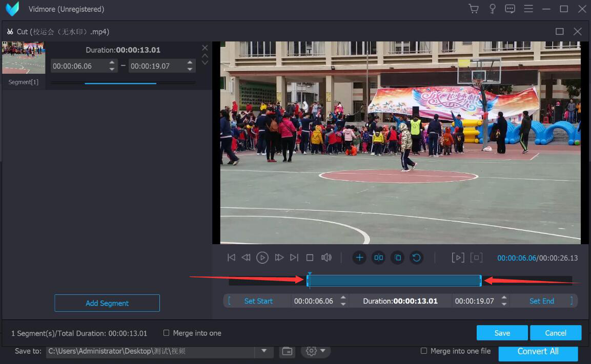Screen dimensions: 591x364
Task: Tick the 'Merge into one file' checkbox
Action: coord(424,351)
